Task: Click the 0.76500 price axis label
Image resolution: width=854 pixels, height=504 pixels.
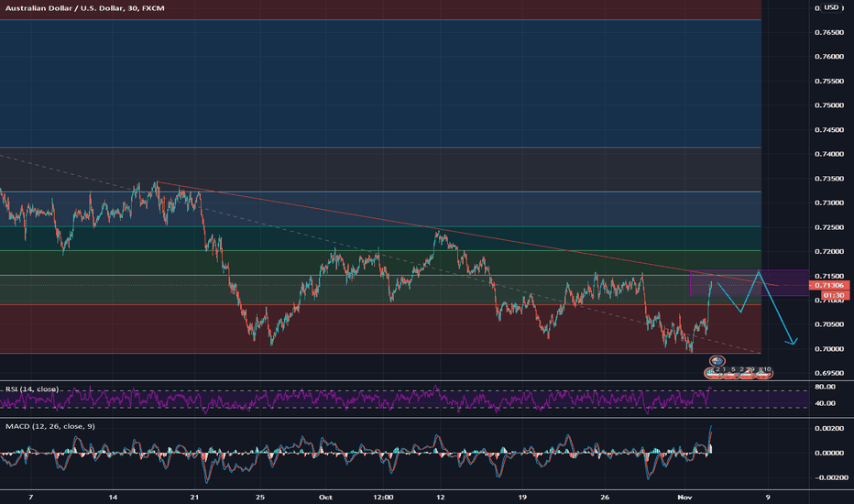Action: coord(829,33)
